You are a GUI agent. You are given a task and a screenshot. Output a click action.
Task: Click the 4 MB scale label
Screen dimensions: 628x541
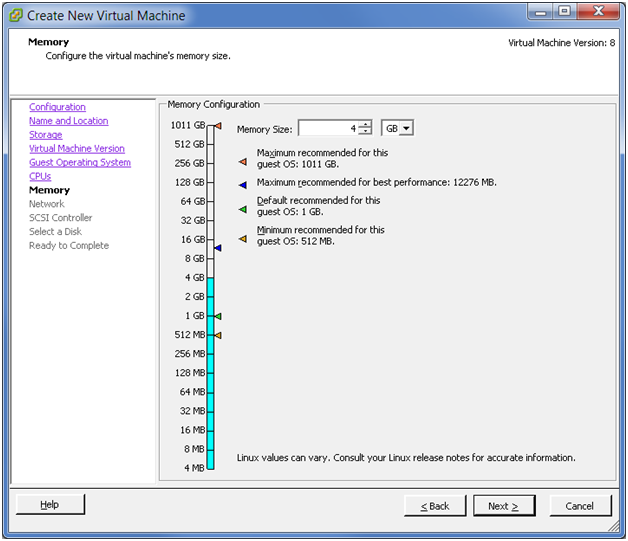(194, 468)
